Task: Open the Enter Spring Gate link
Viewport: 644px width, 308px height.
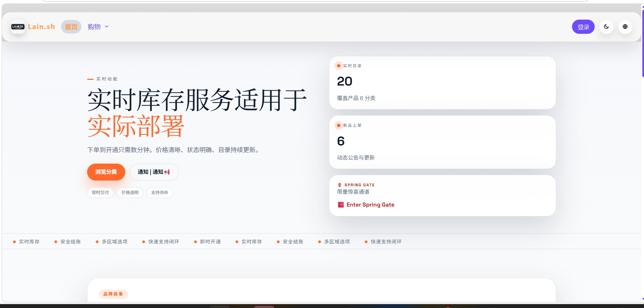Action: click(370, 205)
